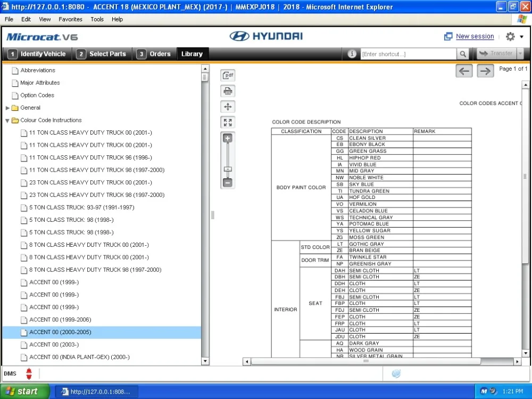Adjust the zoom slider handle
532x399 pixels.
coord(228,169)
